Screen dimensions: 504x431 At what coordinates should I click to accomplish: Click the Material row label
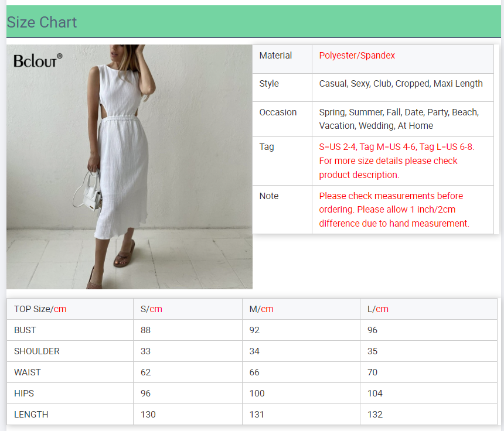click(275, 56)
